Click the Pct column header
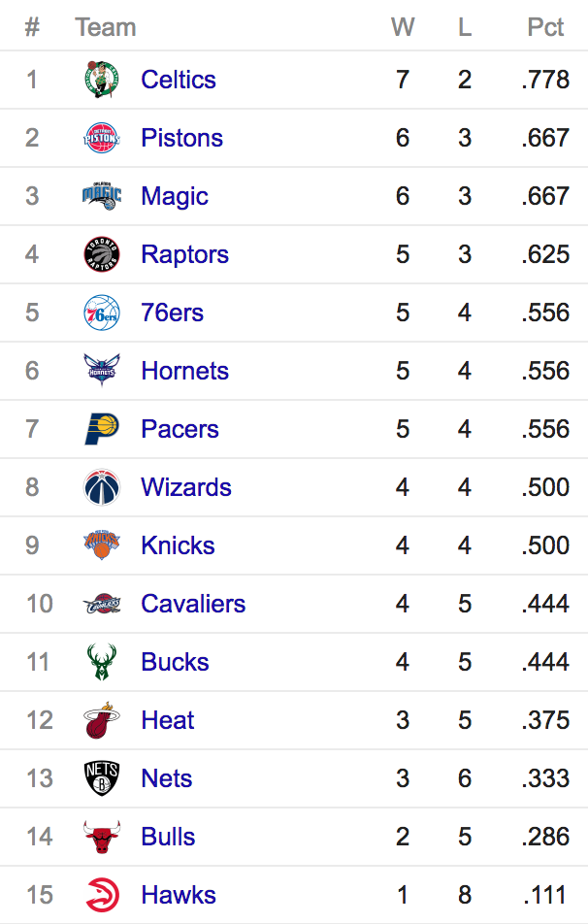 pyautogui.click(x=545, y=27)
